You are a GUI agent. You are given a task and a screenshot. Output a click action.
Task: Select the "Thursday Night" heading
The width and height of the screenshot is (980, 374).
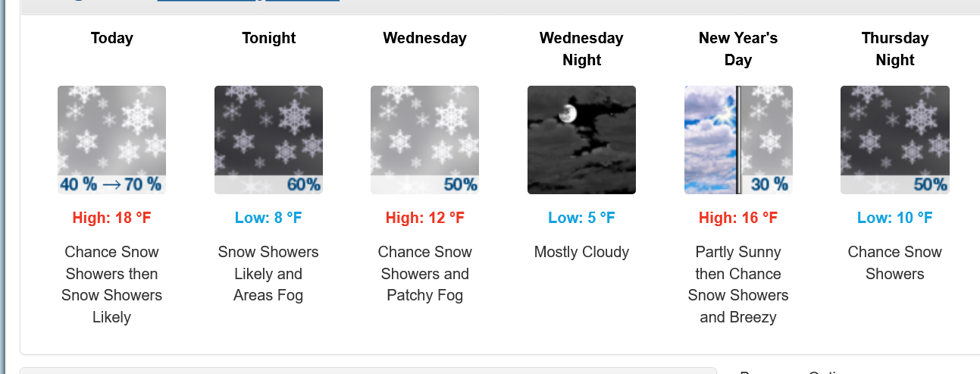894,49
